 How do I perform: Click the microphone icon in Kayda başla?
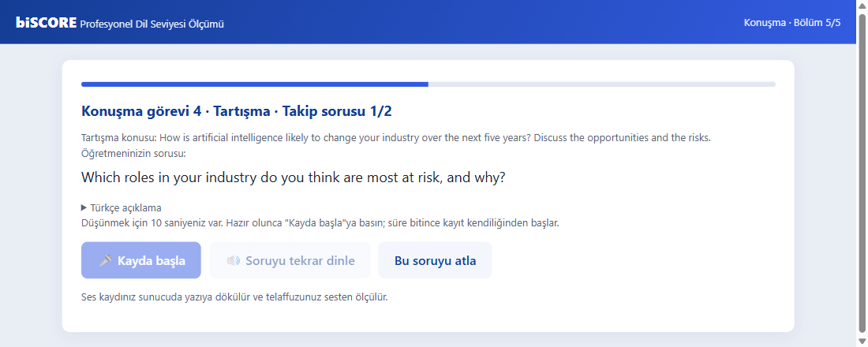click(106, 260)
